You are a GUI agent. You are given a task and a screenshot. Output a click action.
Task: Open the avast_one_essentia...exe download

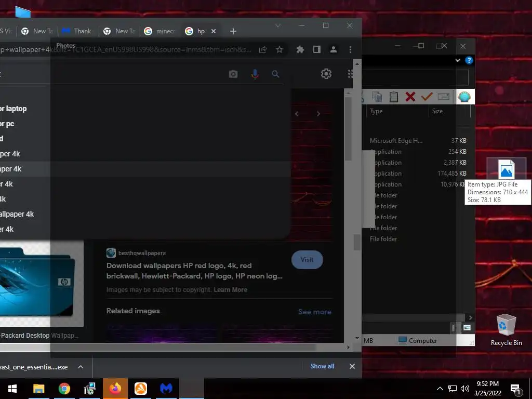(34, 367)
